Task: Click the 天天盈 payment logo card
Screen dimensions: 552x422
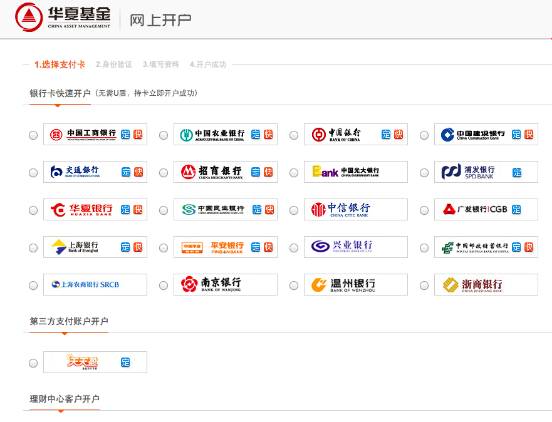Action: (95, 362)
